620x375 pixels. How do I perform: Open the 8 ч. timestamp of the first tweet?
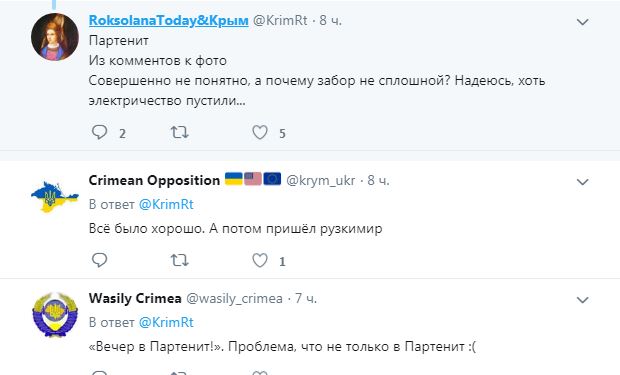331,20
